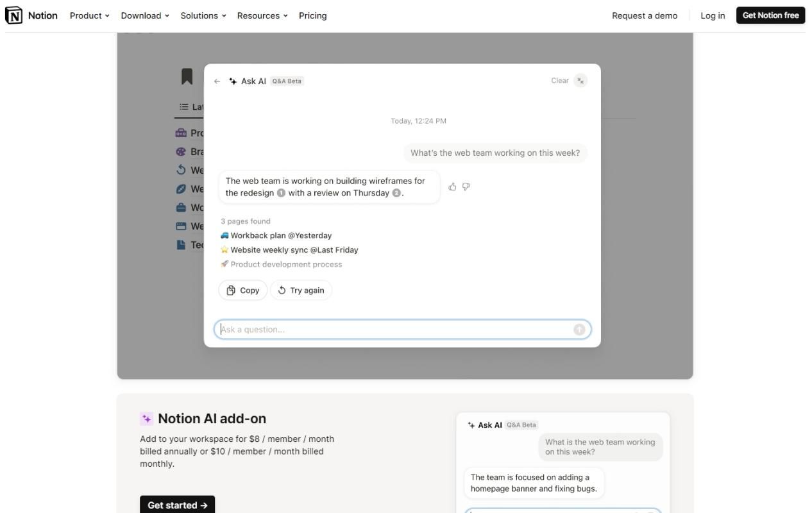Click the Q&A Beta badge in dialog
The image size is (812, 513).
287,81
